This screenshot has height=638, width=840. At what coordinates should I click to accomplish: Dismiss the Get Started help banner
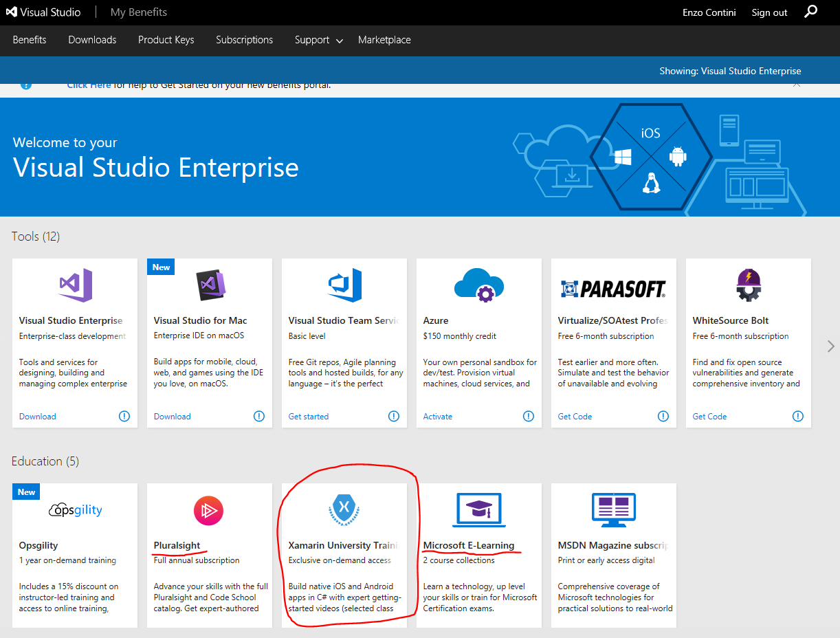[797, 85]
